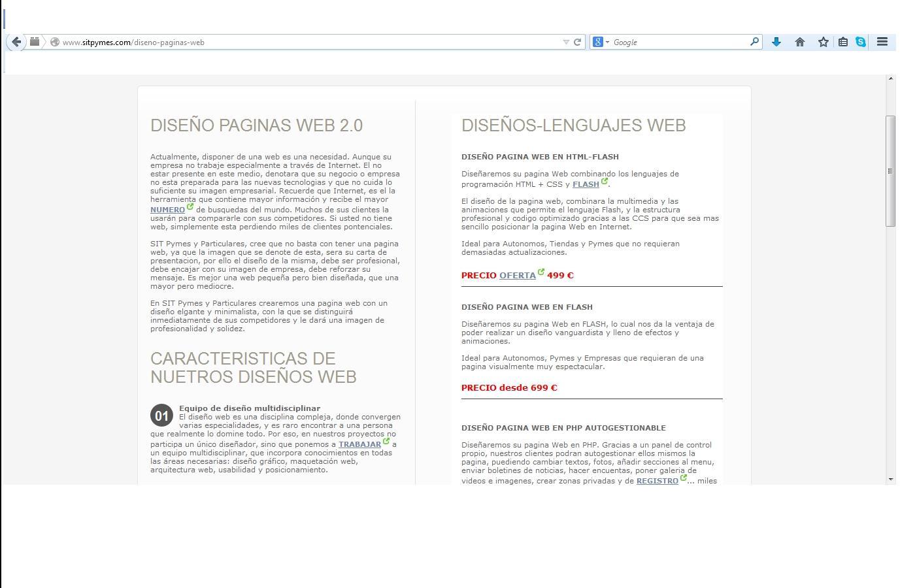The width and height of the screenshot is (915, 588).
Task: Click the external-link icon beside REGISTRO
Action: click(x=684, y=478)
